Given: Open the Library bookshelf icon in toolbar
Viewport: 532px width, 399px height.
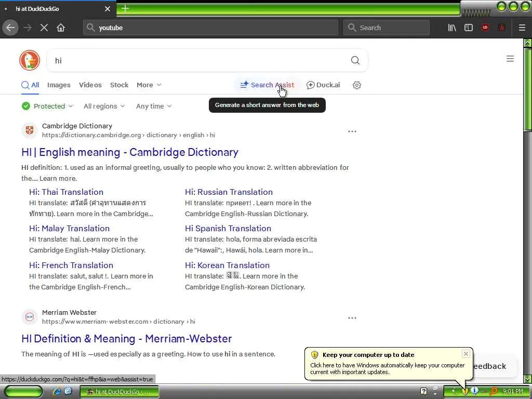Looking at the screenshot, I should tap(452, 28).
